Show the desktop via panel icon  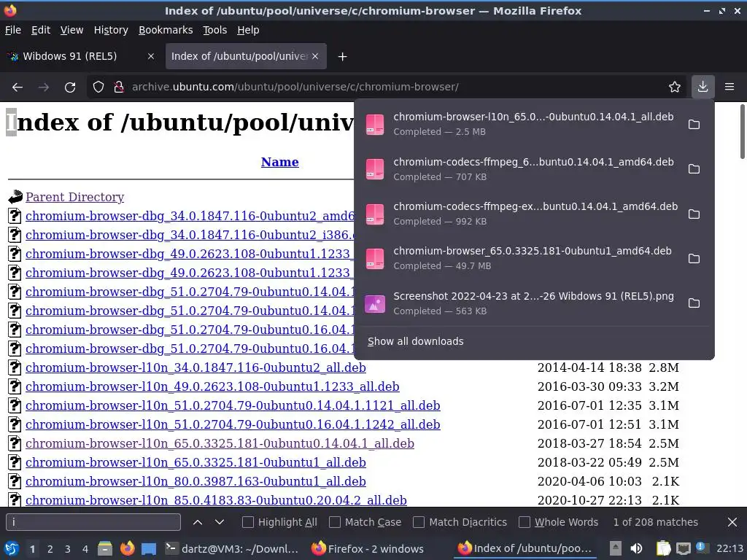pos(149,548)
